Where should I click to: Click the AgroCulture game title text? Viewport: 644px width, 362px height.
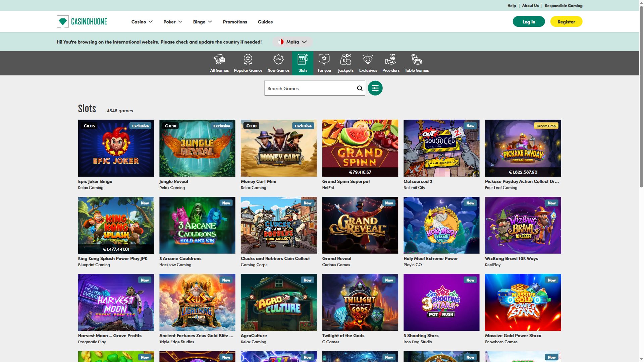tap(254, 336)
